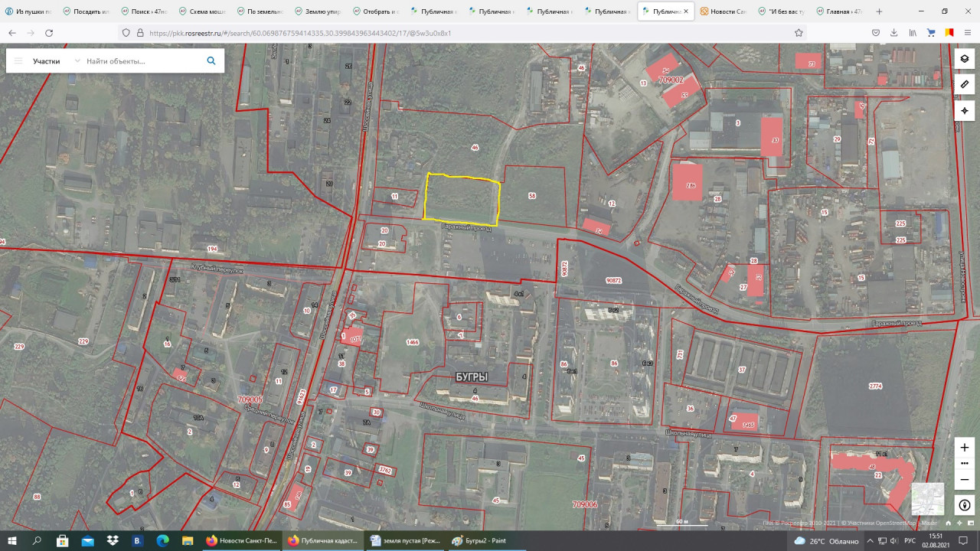Zoom out the map with minus button
The image size is (980, 551).
click(x=964, y=479)
